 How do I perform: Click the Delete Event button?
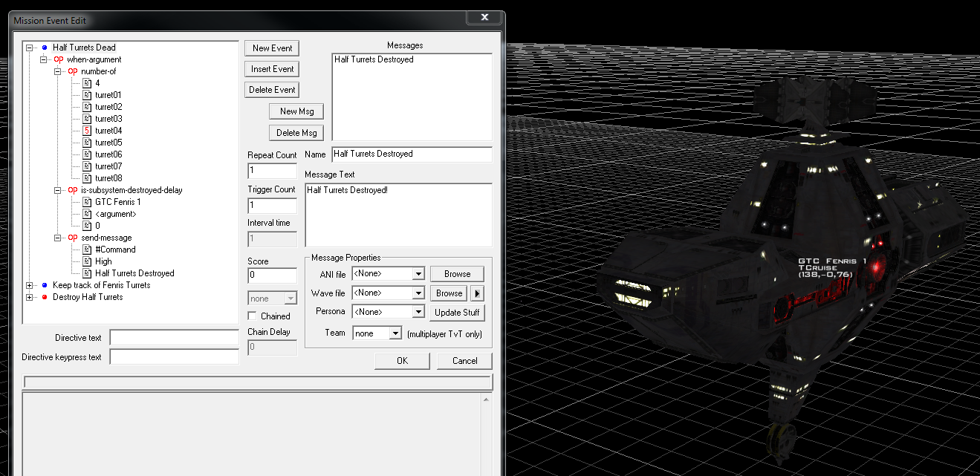pyautogui.click(x=273, y=90)
